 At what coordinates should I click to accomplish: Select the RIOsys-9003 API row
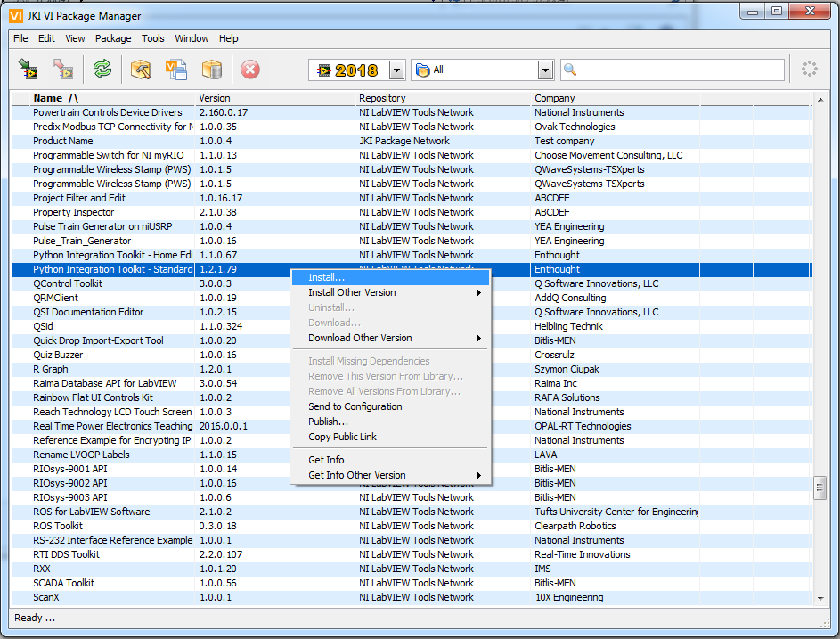(412, 497)
